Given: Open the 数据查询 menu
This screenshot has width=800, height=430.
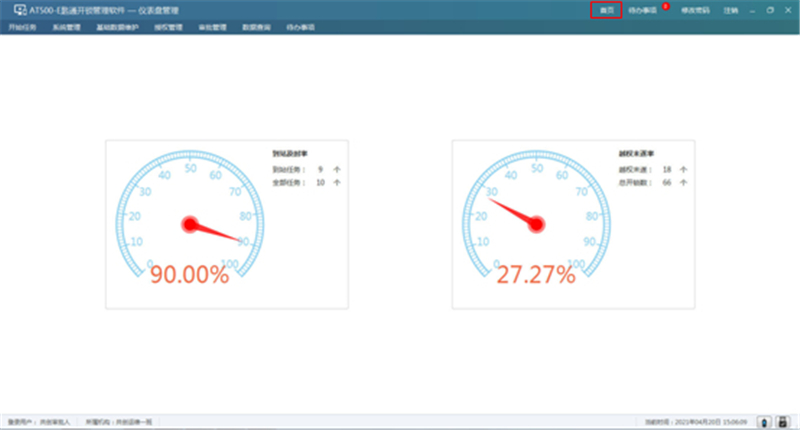Looking at the screenshot, I should (256, 28).
